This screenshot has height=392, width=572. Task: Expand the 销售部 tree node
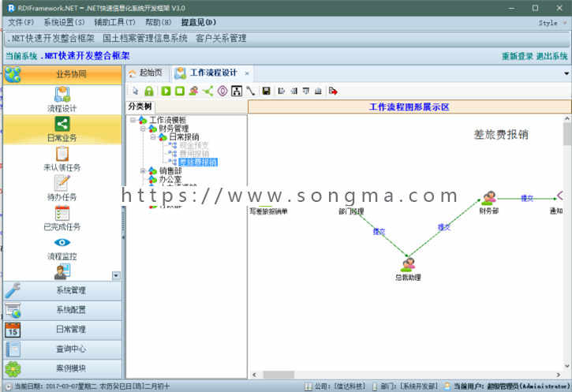[143, 170]
